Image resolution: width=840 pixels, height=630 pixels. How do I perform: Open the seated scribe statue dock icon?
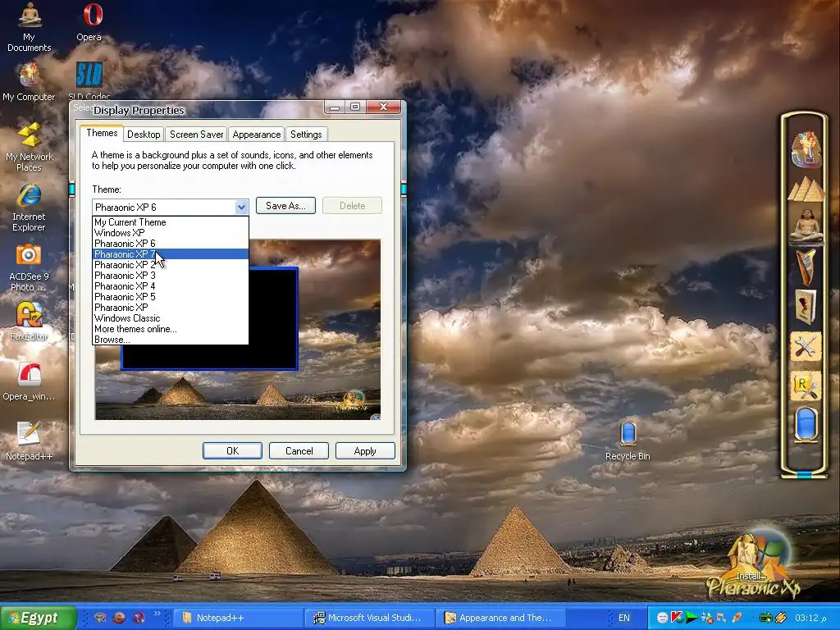(x=806, y=227)
